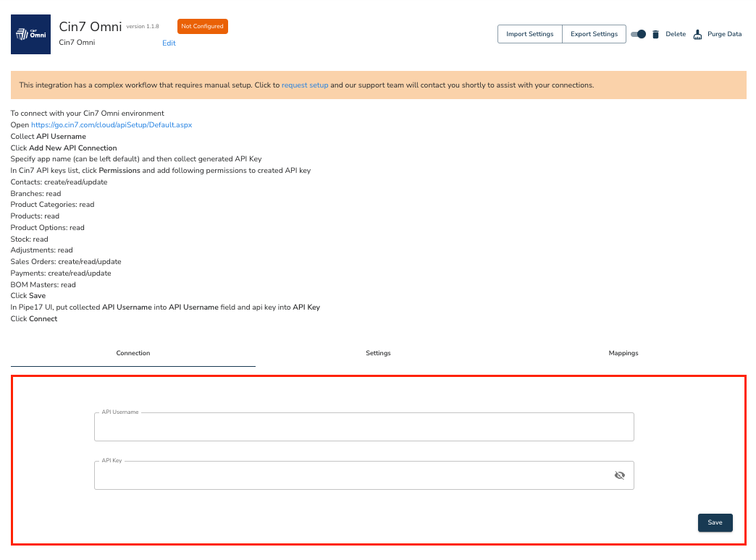Open the go.cin7.com apiSetup link
This screenshot has height=560, width=756.
coord(112,125)
